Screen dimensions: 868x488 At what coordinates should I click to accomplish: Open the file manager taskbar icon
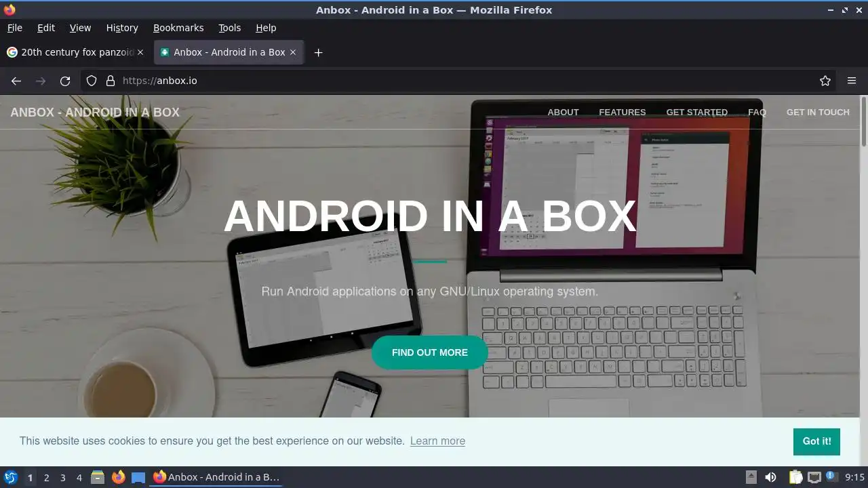tap(98, 477)
